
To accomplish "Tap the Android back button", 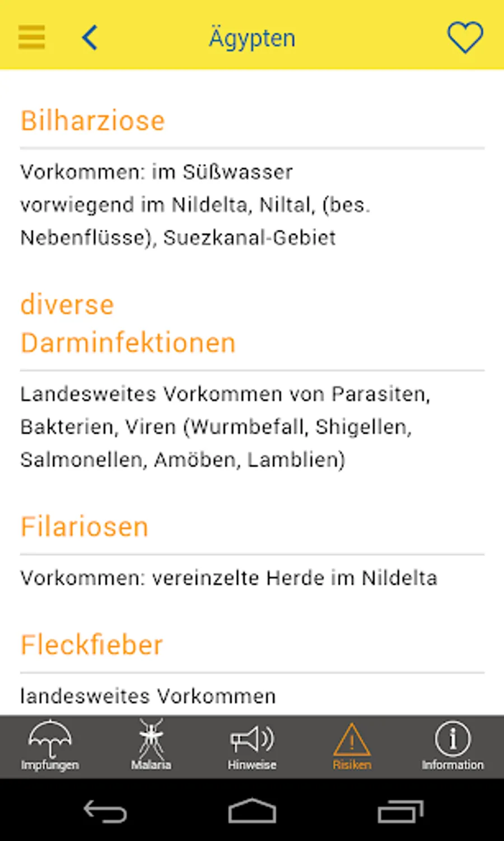I will [105, 811].
